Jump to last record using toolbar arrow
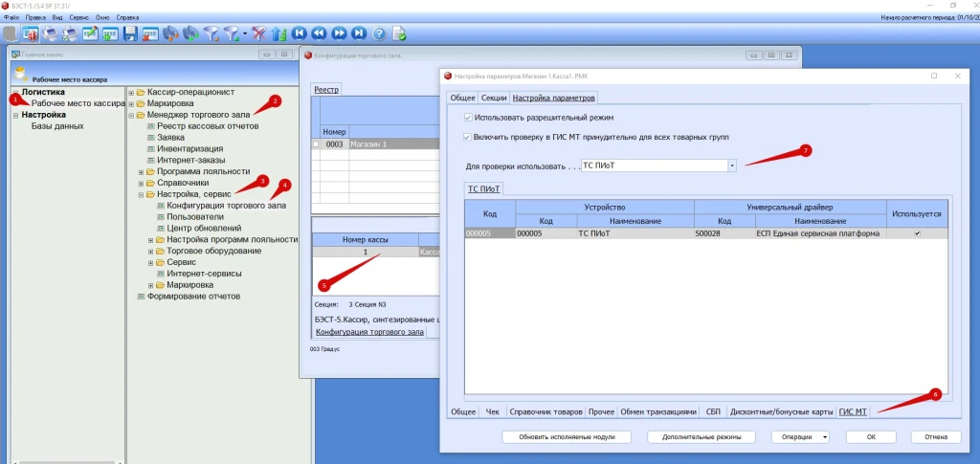 [359, 33]
